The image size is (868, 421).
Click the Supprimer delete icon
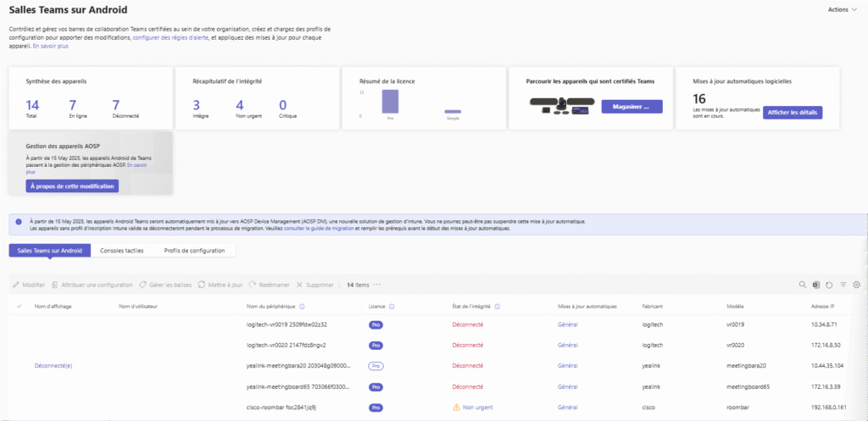[299, 285]
